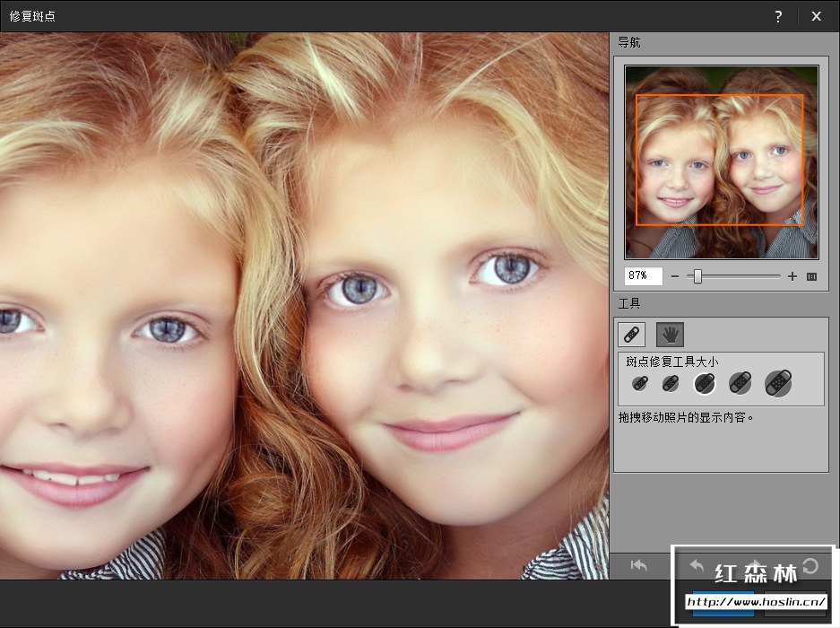The width and height of the screenshot is (840, 628).
Task: Click the zoom in plus button
Action: pyautogui.click(x=792, y=276)
